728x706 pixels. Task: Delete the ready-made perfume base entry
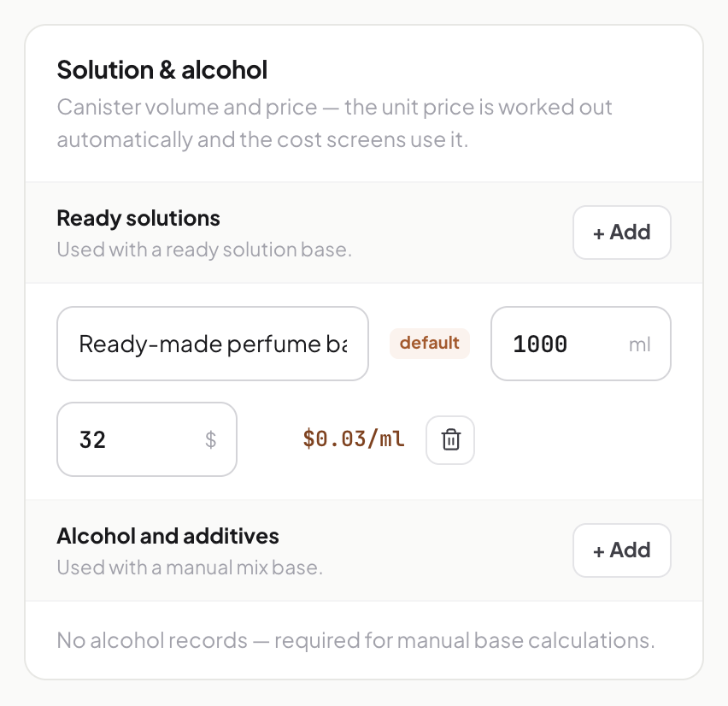[450, 439]
